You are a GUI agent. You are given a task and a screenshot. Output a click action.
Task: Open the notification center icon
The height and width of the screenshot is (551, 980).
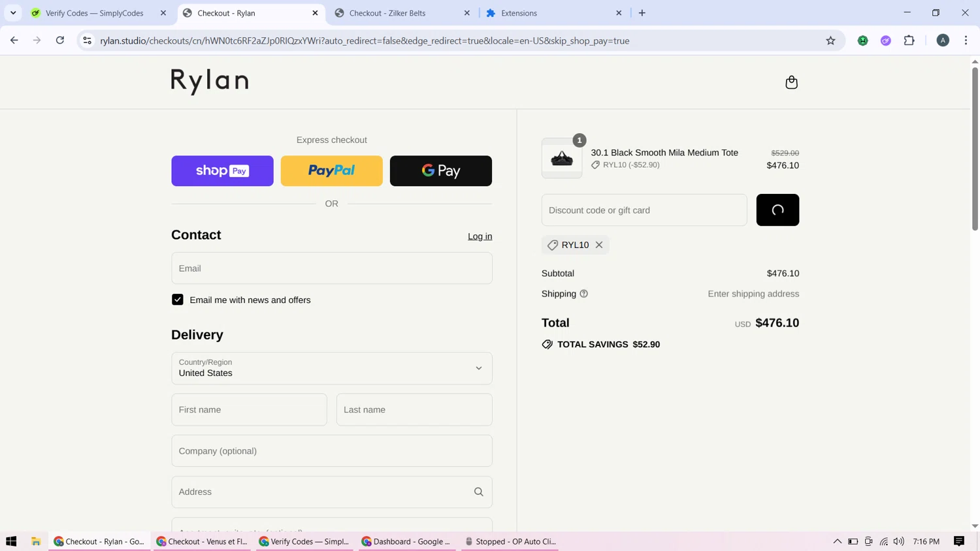pyautogui.click(x=959, y=541)
